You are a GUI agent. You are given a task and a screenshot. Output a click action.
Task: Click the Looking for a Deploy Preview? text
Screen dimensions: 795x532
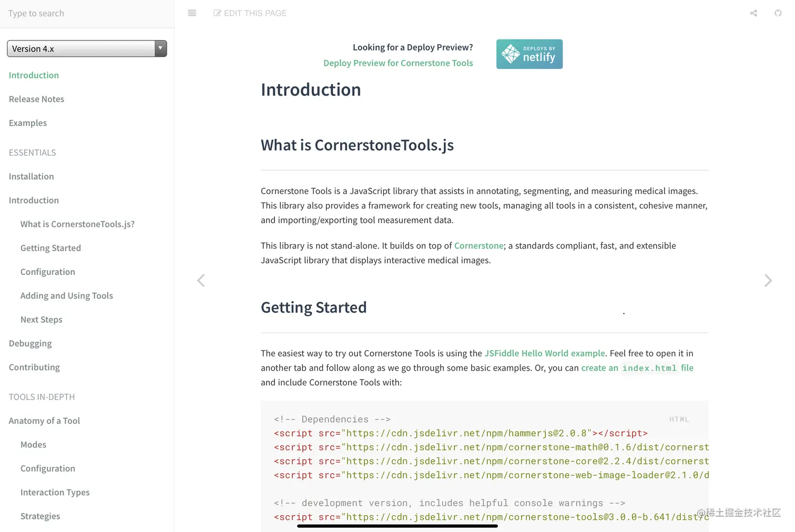(x=413, y=47)
